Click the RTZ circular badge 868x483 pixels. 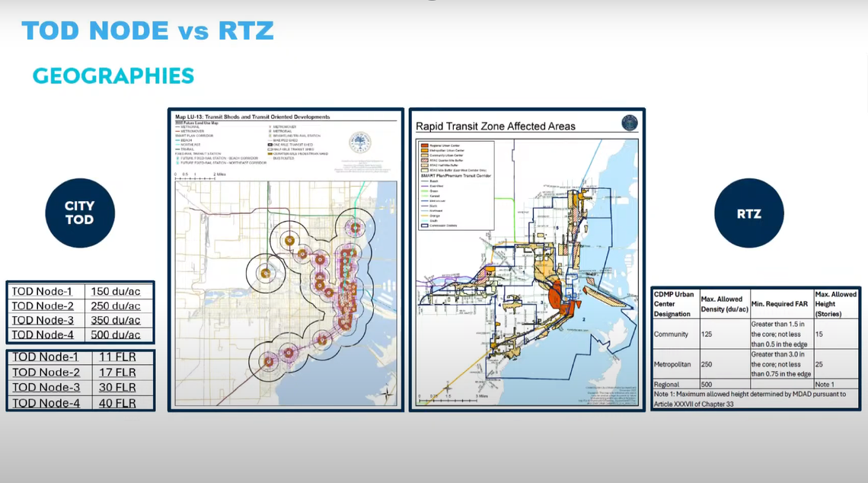coord(748,213)
